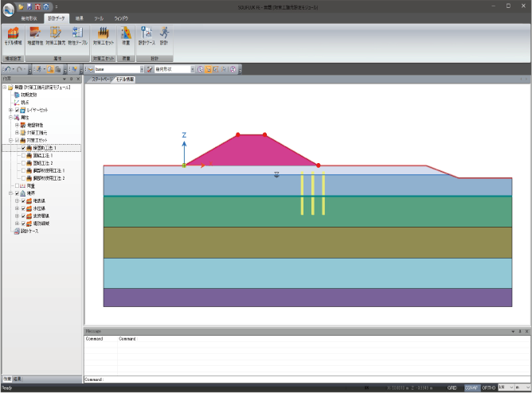Collapse the 対策工セット tree node
This screenshot has height=393, width=532.
click(x=10, y=140)
